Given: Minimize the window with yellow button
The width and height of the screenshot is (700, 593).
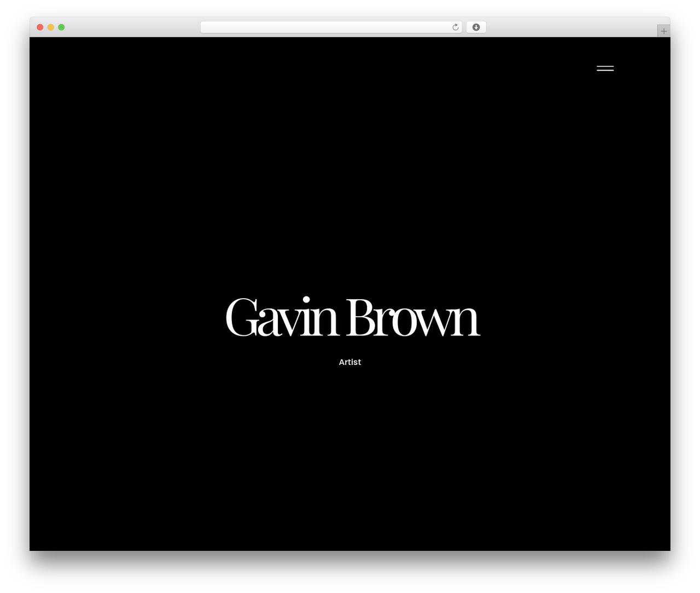Looking at the screenshot, I should (50, 27).
